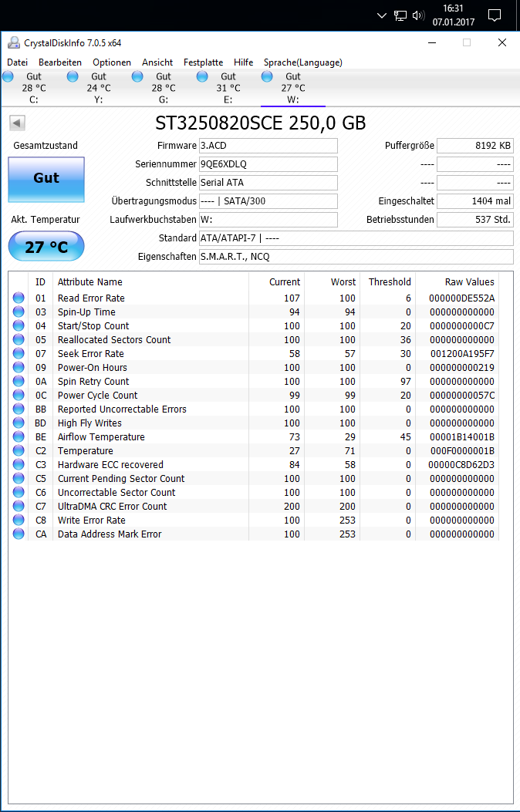Open the notification center in system tray
Viewport: 520px width, 812px height.
pos(495,15)
